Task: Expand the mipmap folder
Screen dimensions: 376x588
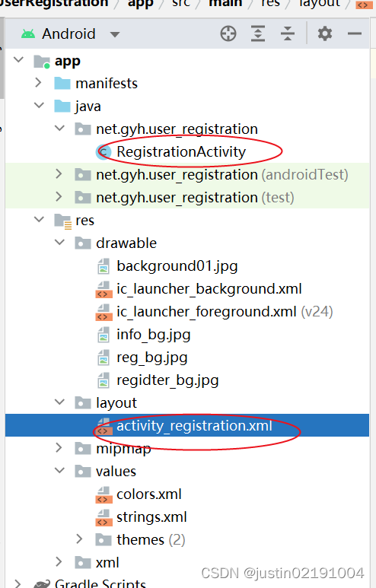Action: click(59, 448)
